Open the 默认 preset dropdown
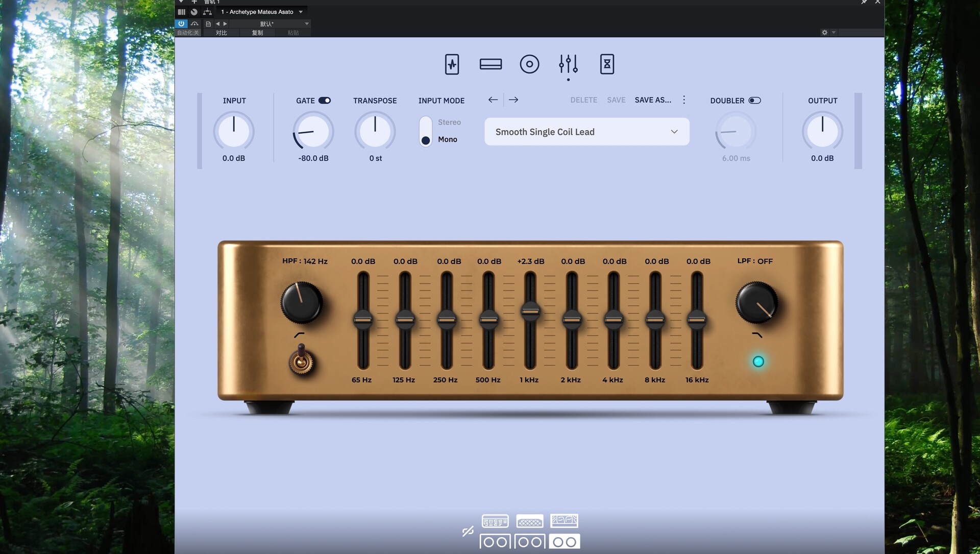 (x=307, y=24)
